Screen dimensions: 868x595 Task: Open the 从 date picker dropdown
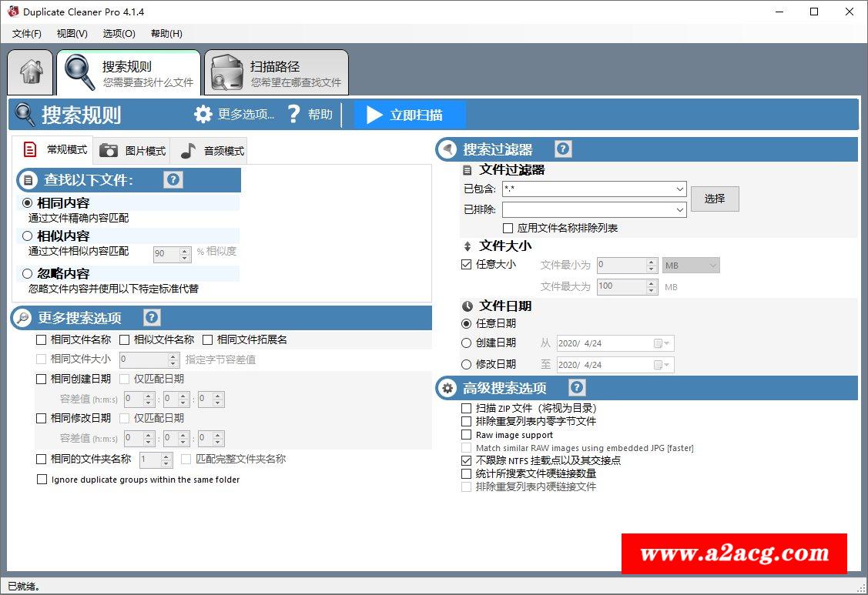click(662, 344)
